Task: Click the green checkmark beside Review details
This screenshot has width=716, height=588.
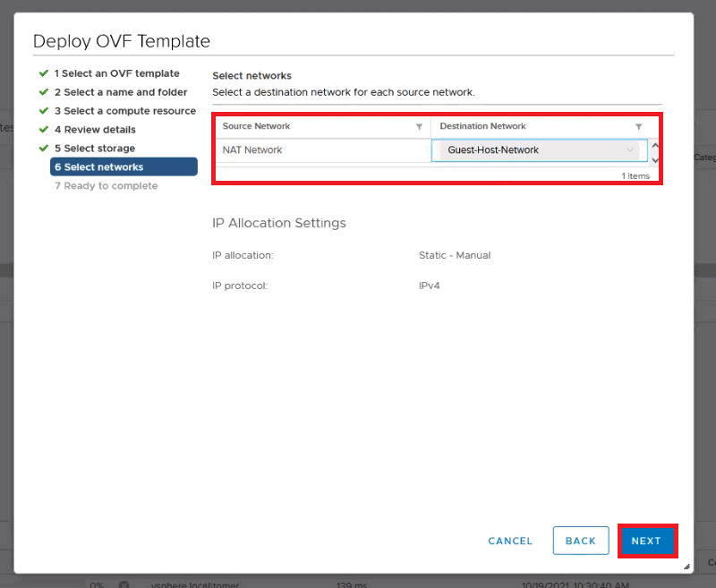Action: (43, 130)
